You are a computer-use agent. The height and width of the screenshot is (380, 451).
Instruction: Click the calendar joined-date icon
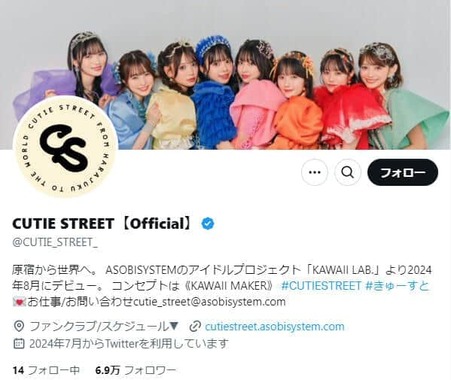tap(19, 343)
